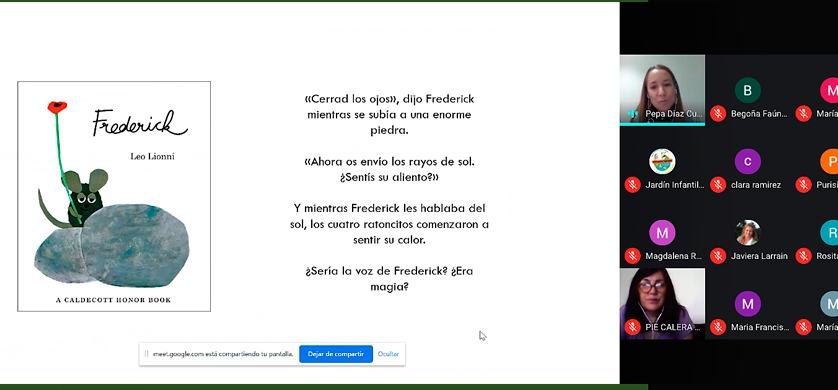Click the sharing notice text meet.google.com está compartiendo
Image resolution: width=838 pixels, height=390 pixels.
click(x=223, y=354)
